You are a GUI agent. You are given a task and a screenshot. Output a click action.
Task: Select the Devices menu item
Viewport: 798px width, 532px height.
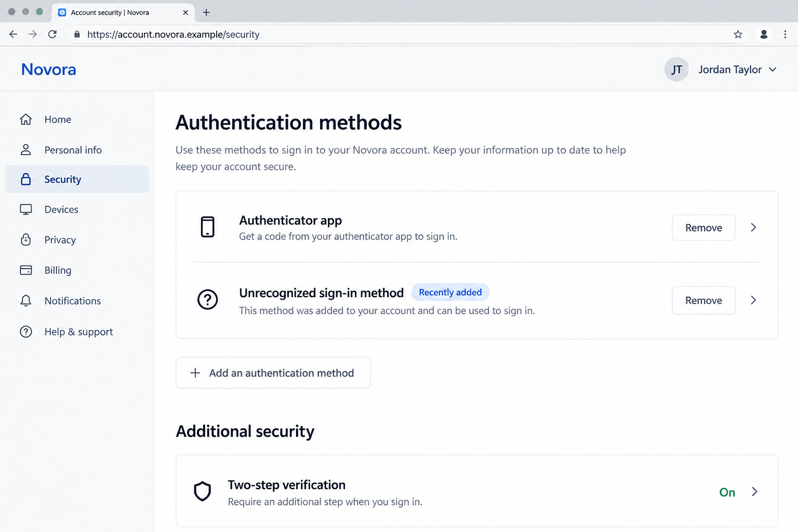[x=77, y=209]
